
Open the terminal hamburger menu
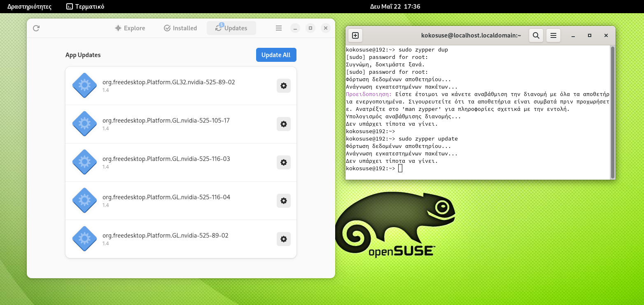pyautogui.click(x=553, y=35)
